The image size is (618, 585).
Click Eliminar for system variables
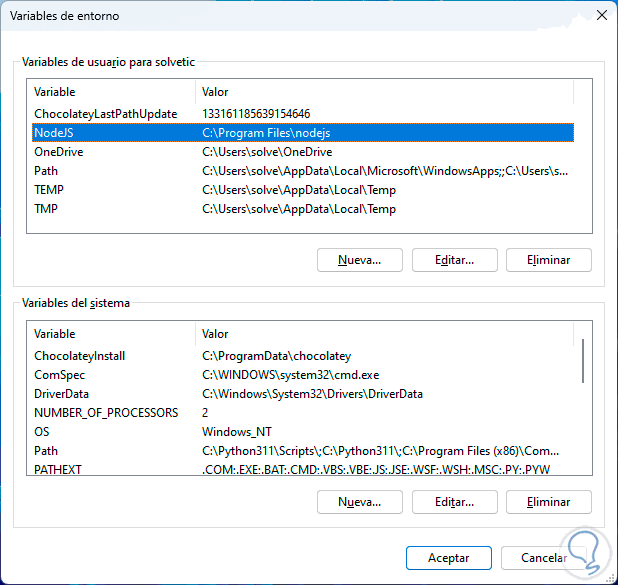tap(549, 502)
